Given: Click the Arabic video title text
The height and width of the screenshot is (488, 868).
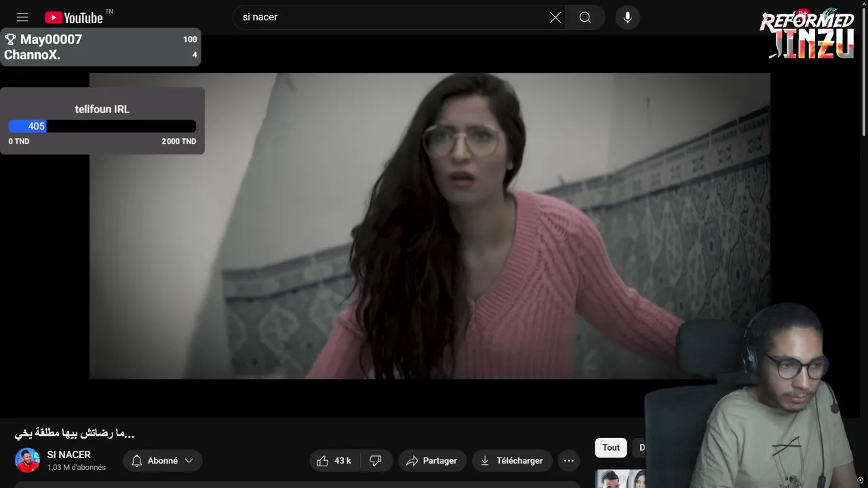Looking at the screenshot, I should coord(75,433).
